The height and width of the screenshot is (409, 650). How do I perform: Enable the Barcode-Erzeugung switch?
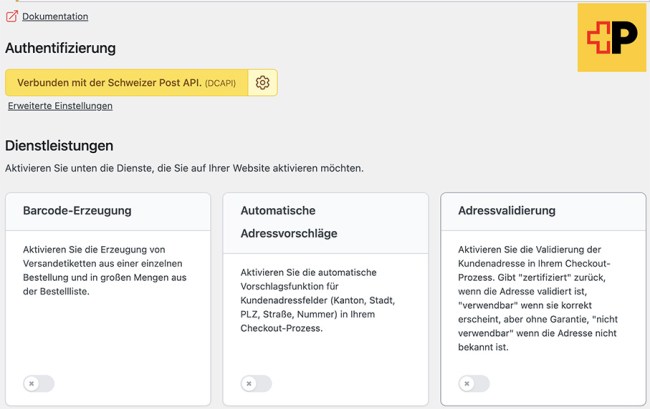(x=39, y=383)
